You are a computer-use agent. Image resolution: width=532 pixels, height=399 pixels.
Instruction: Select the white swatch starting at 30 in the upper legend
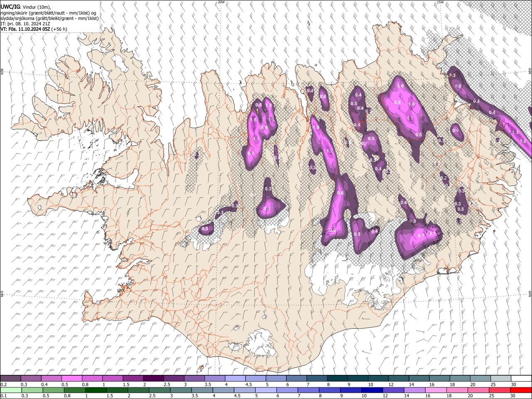pos(521,378)
